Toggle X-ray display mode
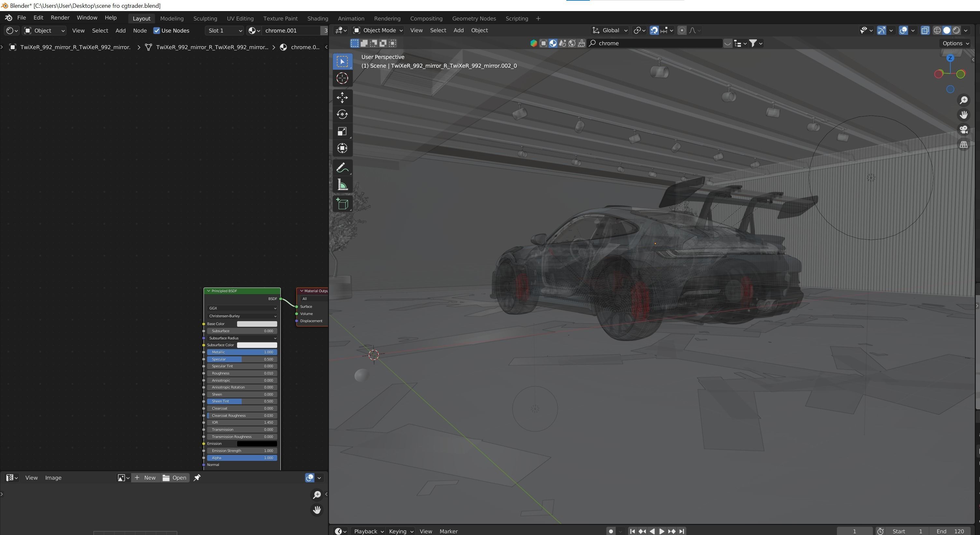The image size is (980, 535). click(925, 30)
